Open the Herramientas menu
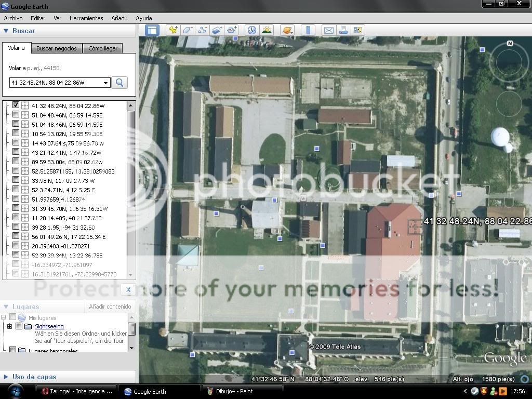 pyautogui.click(x=86, y=18)
